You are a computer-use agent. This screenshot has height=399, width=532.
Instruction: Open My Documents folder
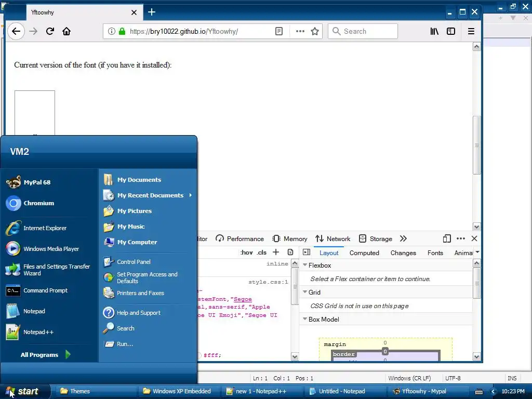click(132, 179)
